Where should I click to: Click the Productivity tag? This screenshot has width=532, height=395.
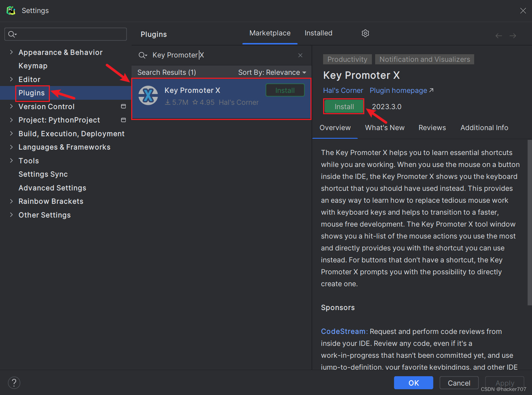(347, 59)
